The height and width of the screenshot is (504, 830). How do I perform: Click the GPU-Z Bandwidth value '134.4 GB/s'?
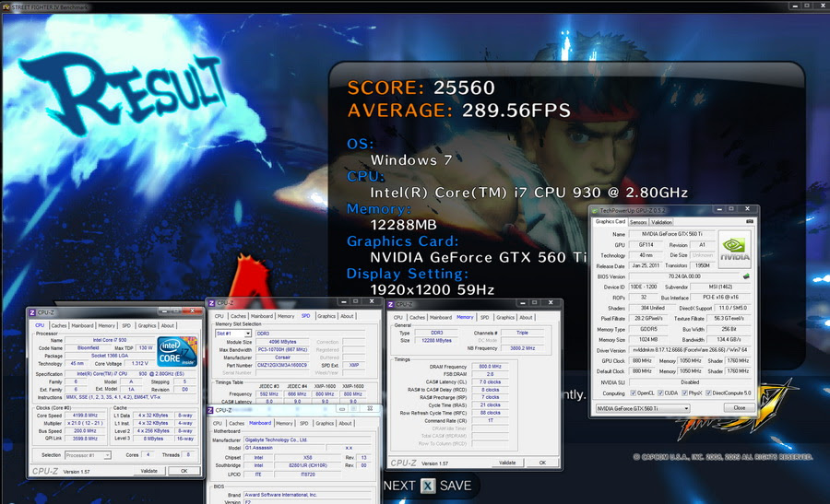(x=729, y=339)
